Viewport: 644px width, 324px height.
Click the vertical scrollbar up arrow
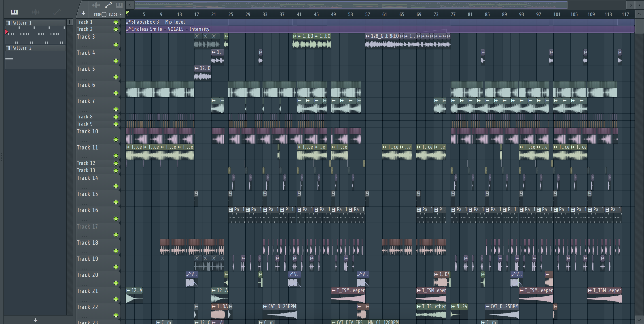(x=639, y=14)
